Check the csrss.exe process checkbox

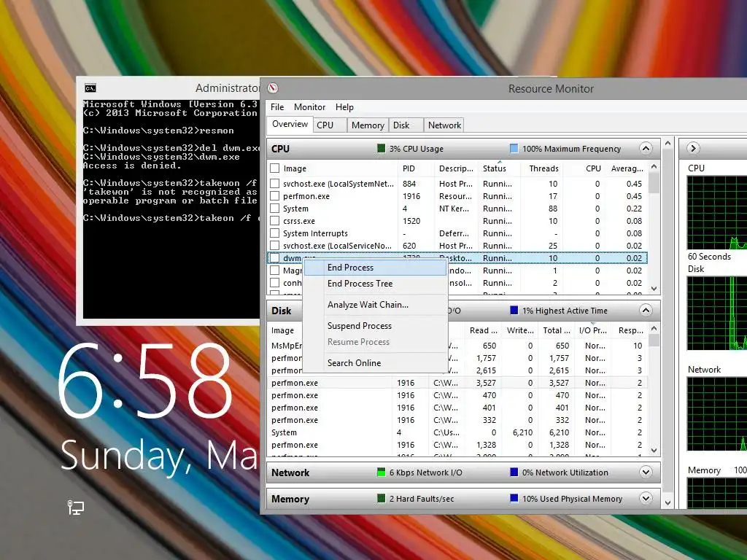pyautogui.click(x=274, y=220)
